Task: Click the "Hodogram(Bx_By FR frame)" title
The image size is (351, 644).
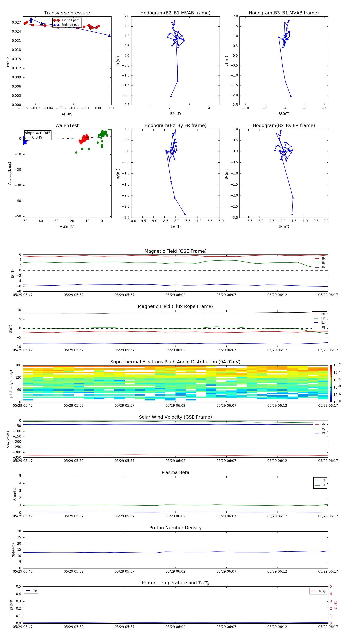Action: [284, 125]
